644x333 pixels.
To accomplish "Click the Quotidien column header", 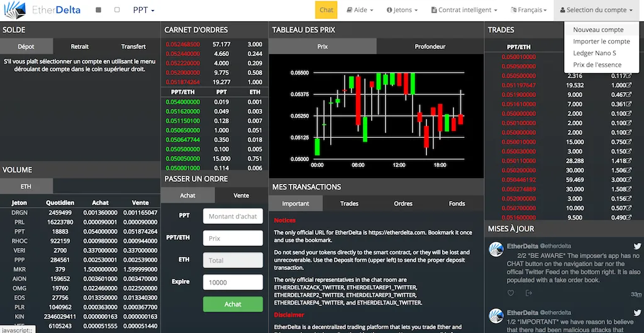I will coord(60,203).
